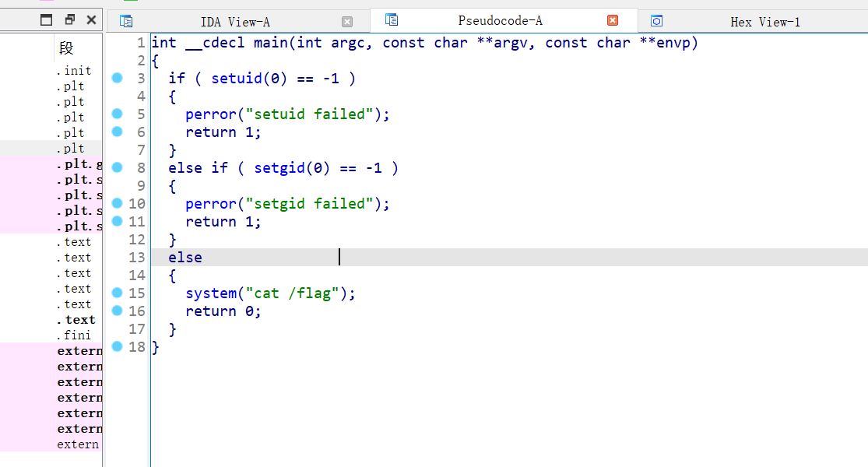Toggle breakpoint dot on line 15

coord(117,293)
